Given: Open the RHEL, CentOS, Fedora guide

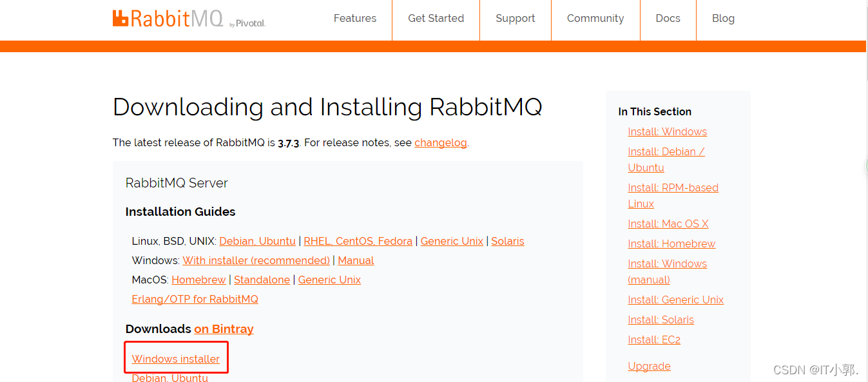Looking at the screenshot, I should pyautogui.click(x=358, y=241).
